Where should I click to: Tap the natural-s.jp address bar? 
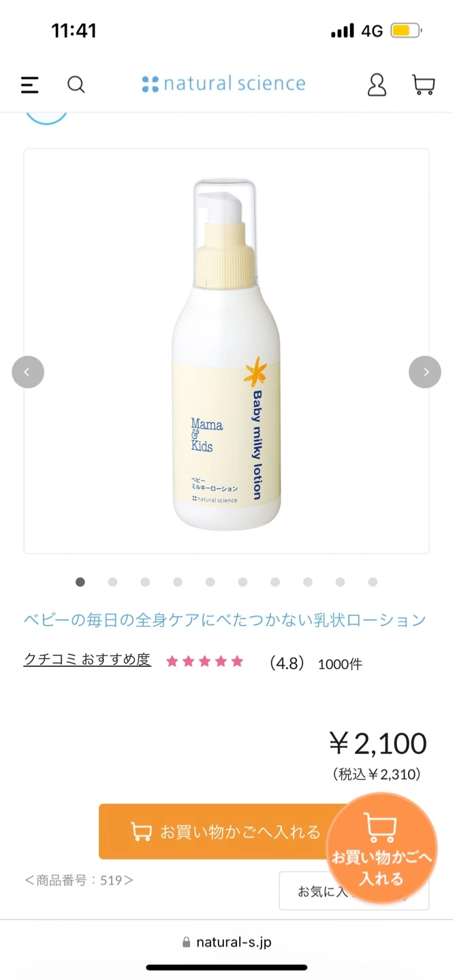pos(226,942)
